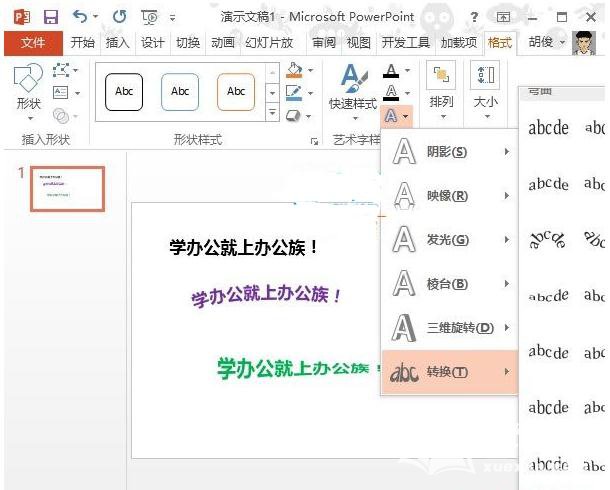Click the PowerPoint application icon
The image size is (610, 490).
pyautogui.click(x=21, y=17)
